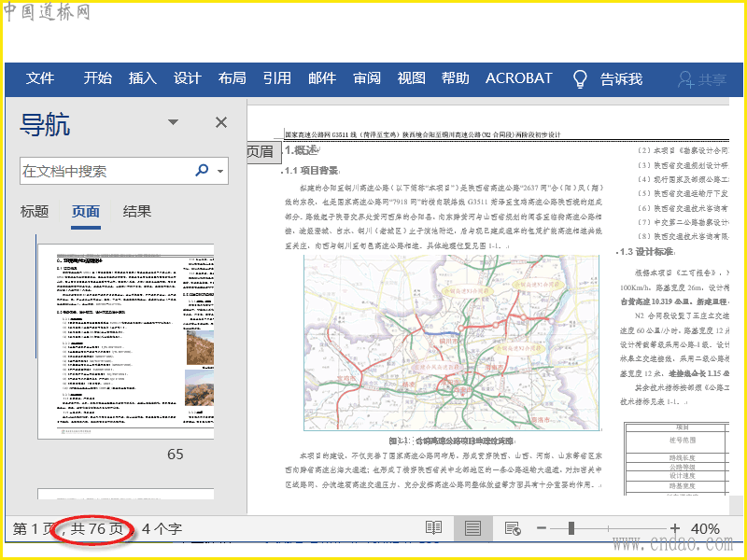This screenshot has width=747, height=560.
Task: Switch to the 引用 ribbon tab
Action: [x=276, y=78]
